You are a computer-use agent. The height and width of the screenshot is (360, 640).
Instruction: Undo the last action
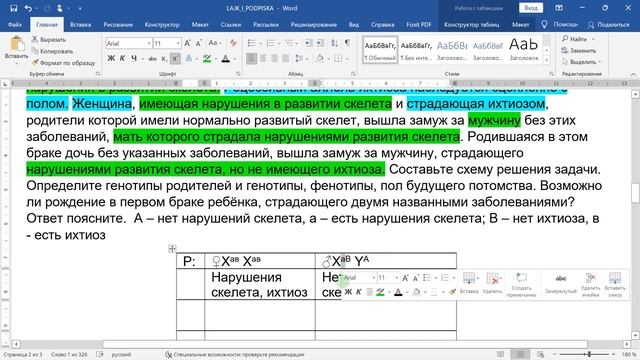pyautogui.click(x=28, y=8)
